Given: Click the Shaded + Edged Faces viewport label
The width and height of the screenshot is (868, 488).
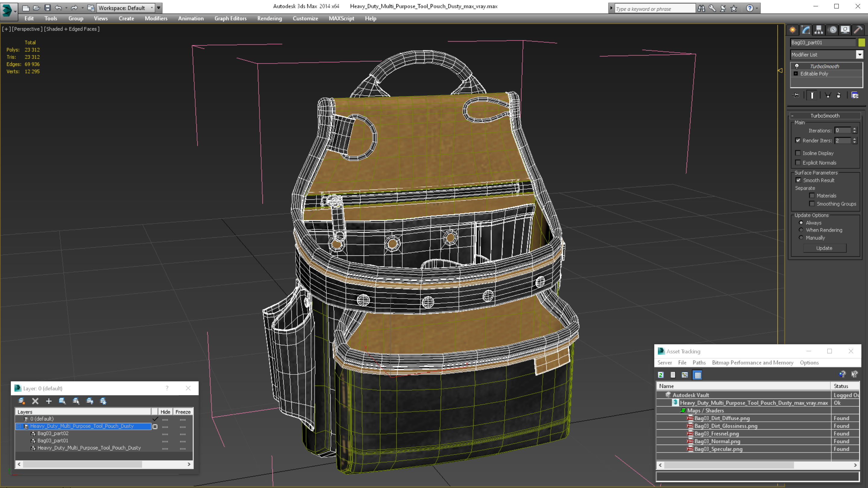Looking at the screenshot, I should tap(72, 29).
